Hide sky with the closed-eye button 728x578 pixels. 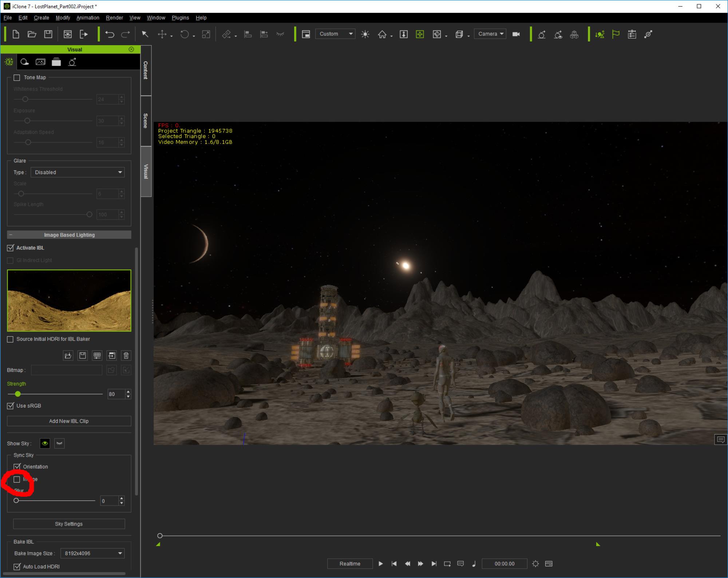59,443
